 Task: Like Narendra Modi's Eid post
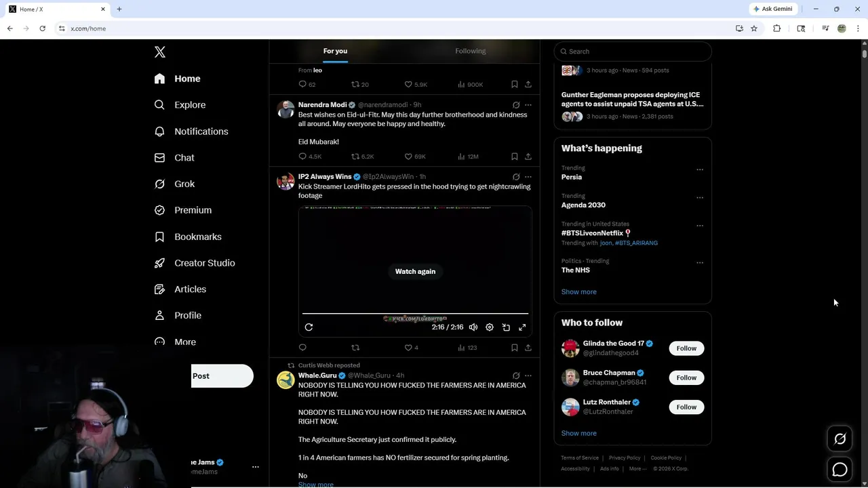[415, 157]
